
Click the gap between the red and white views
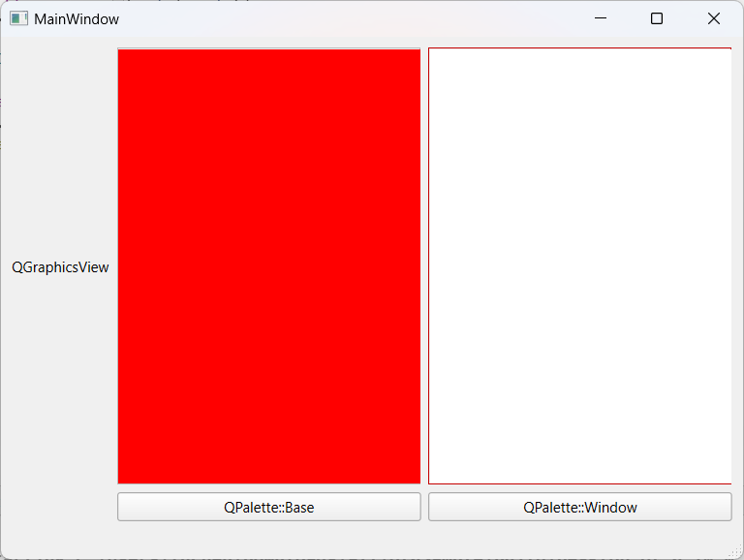(424, 265)
